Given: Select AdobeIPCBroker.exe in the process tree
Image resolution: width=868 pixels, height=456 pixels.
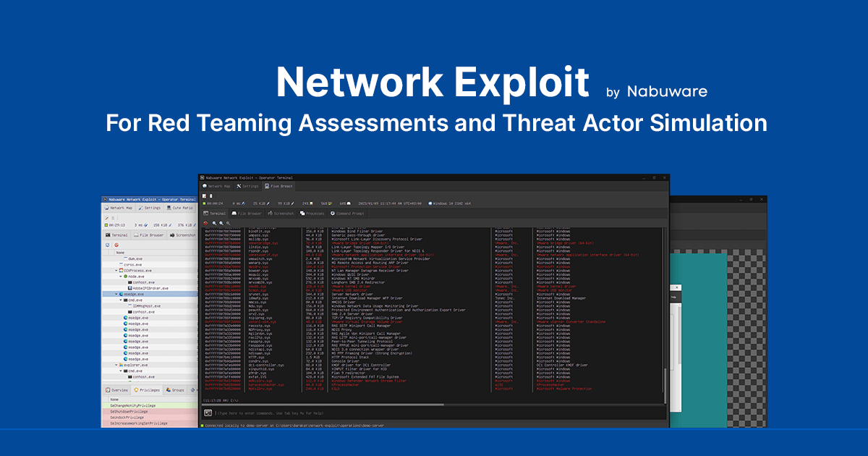Looking at the screenshot, I should click(x=149, y=287).
